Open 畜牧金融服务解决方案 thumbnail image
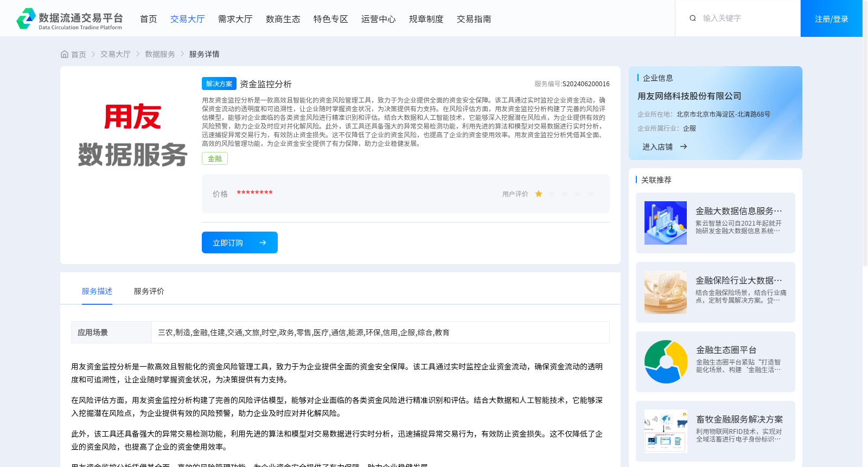 [666, 431]
